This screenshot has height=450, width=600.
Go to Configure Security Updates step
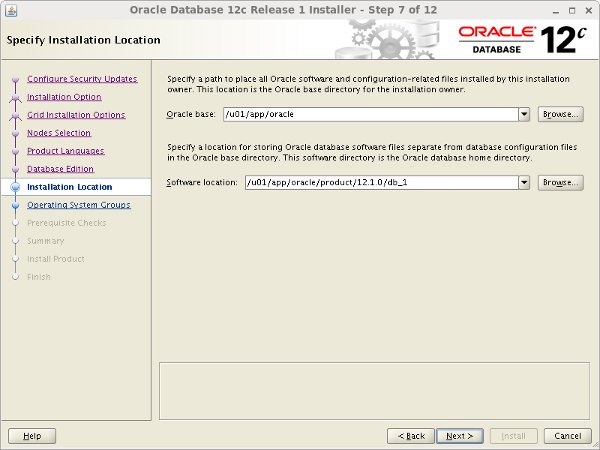click(82, 79)
